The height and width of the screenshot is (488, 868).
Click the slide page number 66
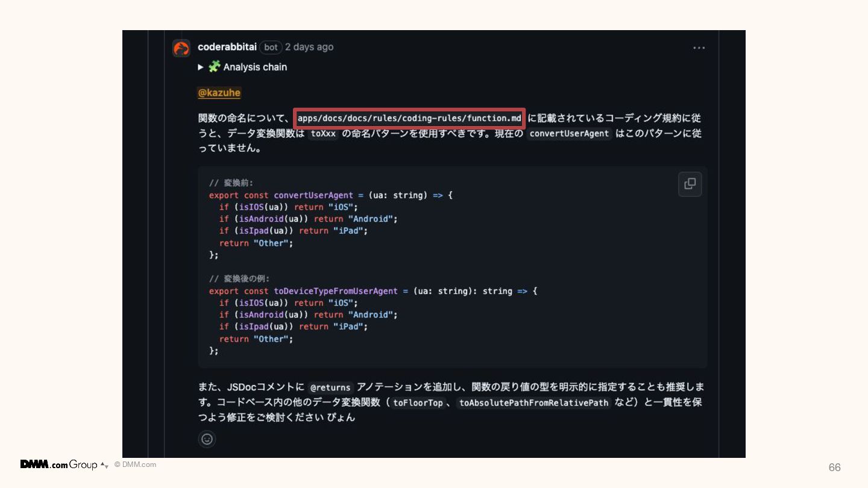835,468
